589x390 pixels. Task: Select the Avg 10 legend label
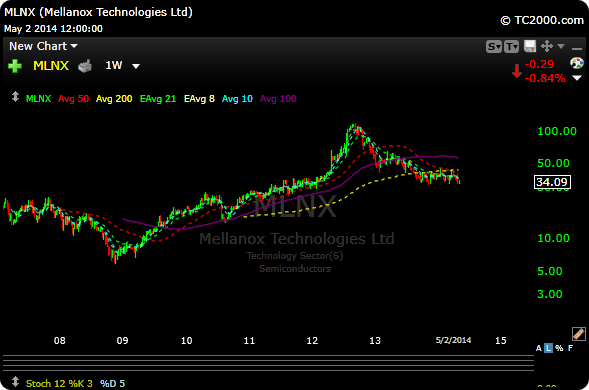[237, 99]
